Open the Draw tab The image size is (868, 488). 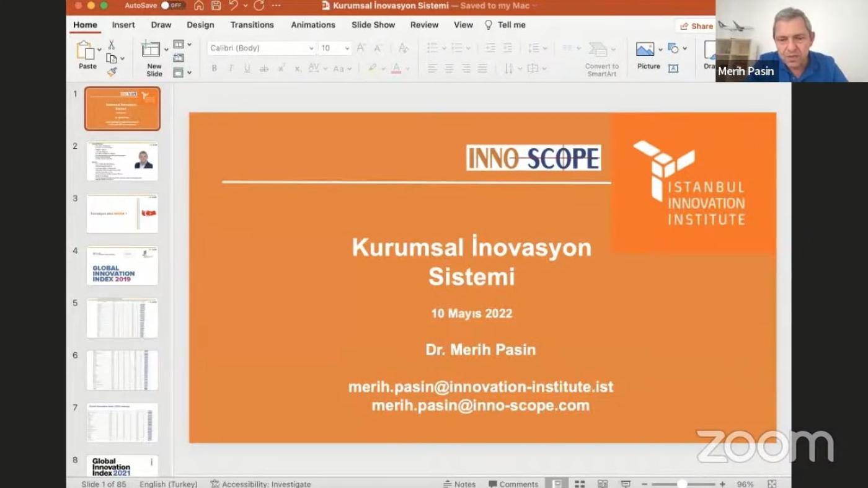(161, 25)
